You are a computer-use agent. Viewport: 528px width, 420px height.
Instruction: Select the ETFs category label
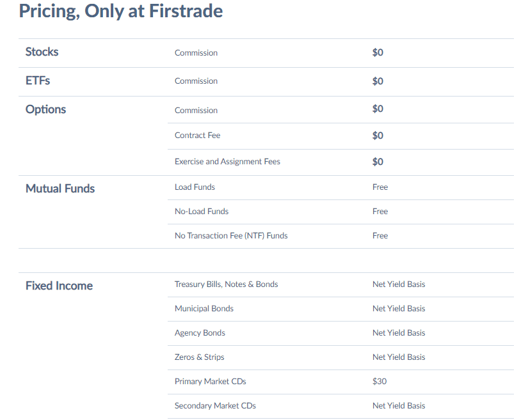point(38,81)
